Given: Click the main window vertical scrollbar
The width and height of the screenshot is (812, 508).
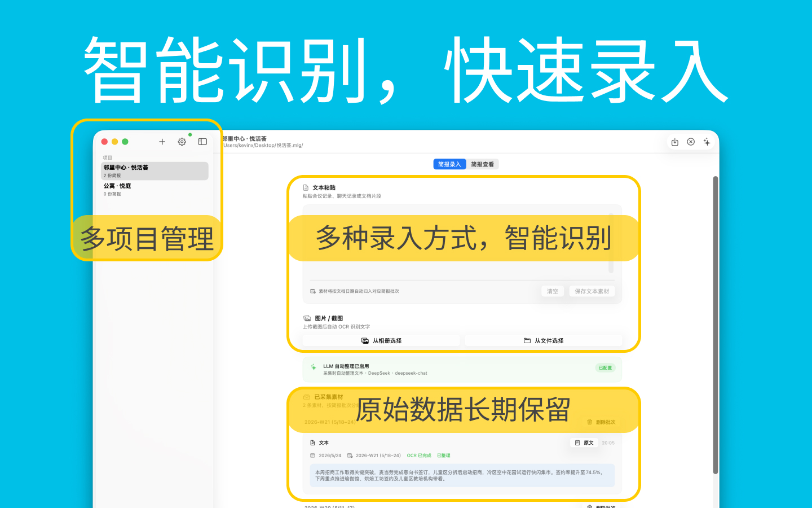Looking at the screenshot, I should tap(715, 325).
